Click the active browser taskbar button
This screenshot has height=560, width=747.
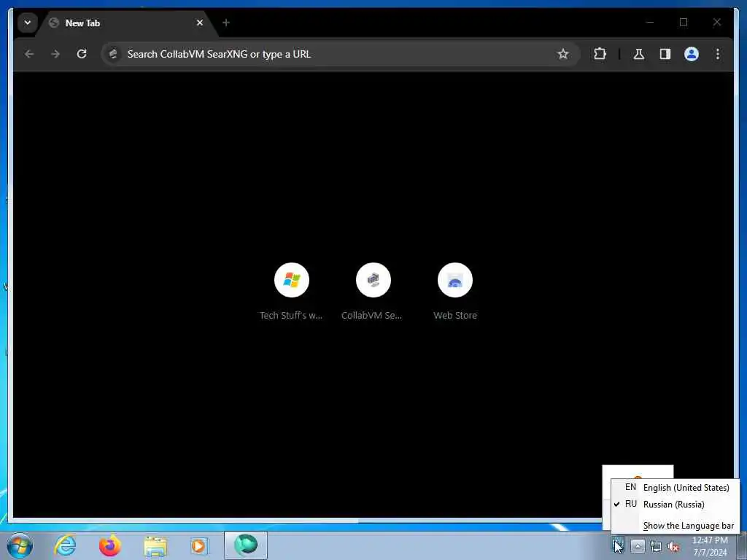(246, 545)
